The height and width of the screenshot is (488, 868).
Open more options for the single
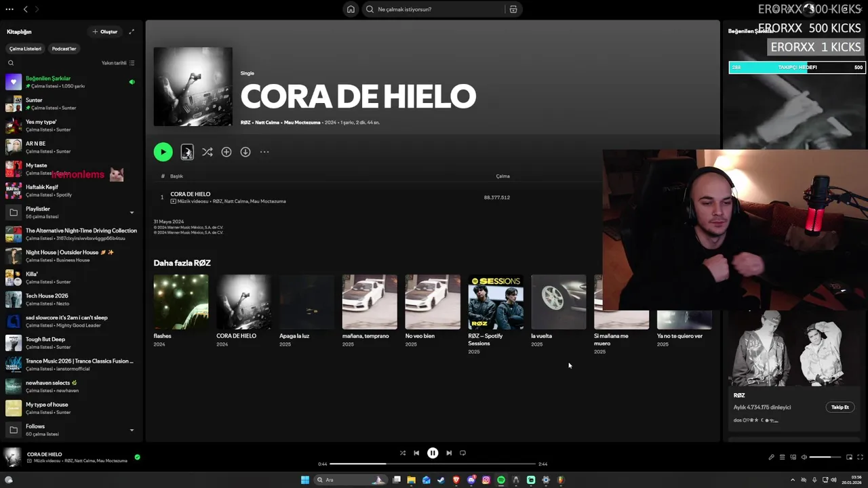point(264,152)
